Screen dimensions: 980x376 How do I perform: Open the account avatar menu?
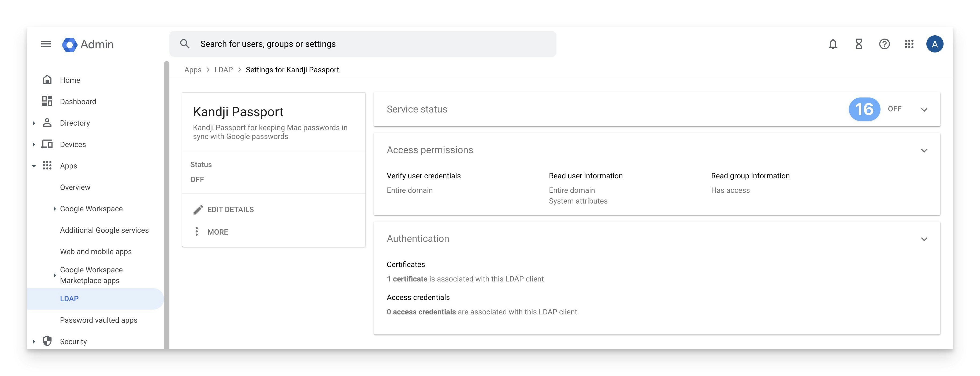tap(934, 44)
